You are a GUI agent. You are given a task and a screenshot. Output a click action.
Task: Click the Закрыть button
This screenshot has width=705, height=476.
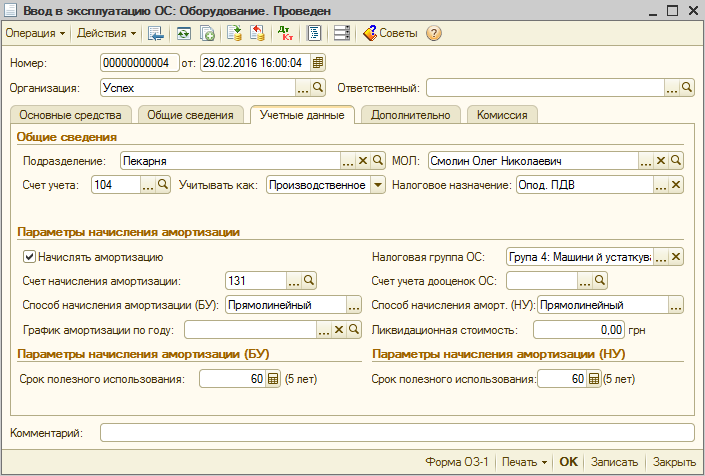point(674,462)
